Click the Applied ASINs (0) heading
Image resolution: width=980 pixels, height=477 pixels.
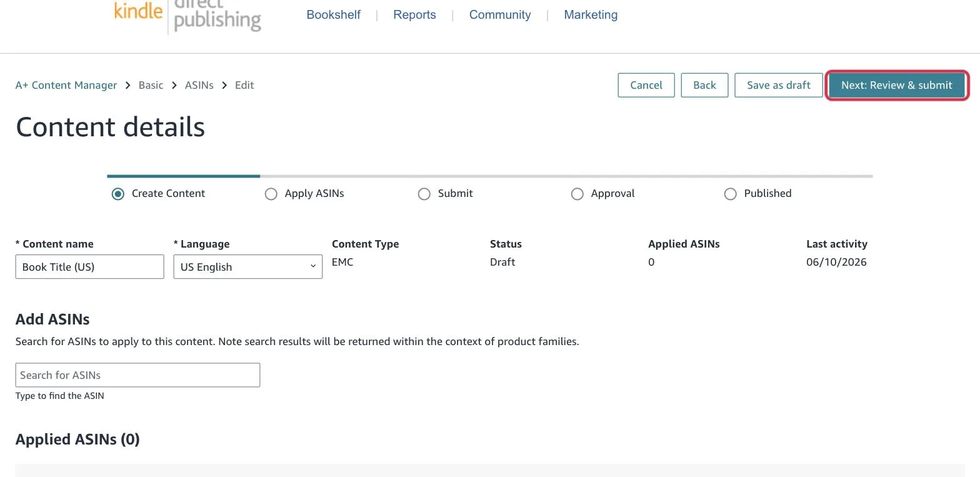pos(77,439)
